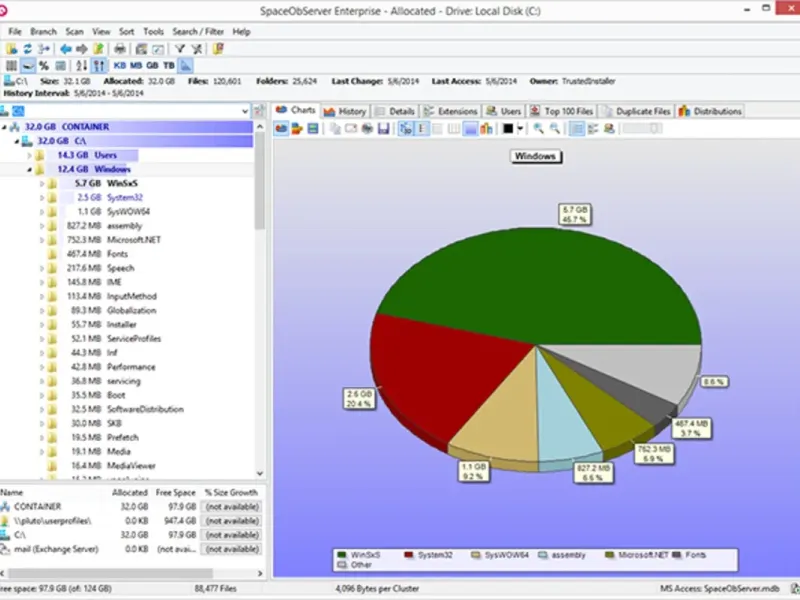
Task: Switch size units to MB
Action: pos(136,65)
